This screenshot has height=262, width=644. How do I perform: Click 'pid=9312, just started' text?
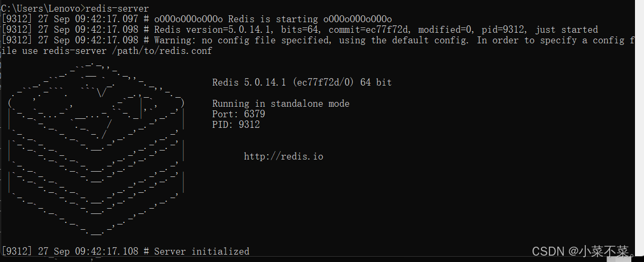point(540,30)
